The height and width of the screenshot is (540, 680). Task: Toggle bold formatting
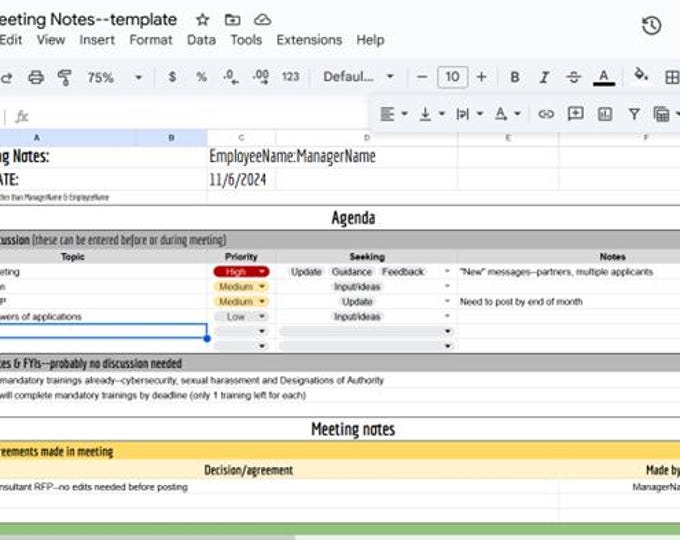coord(515,77)
